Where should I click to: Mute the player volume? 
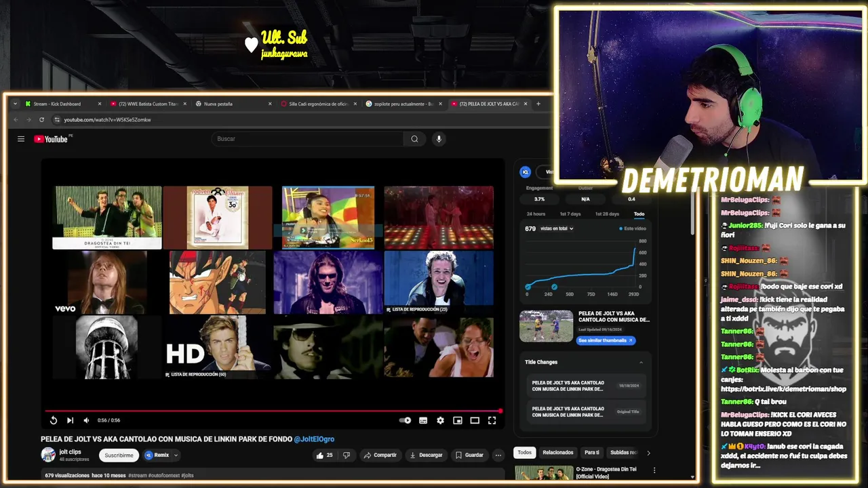click(86, 420)
